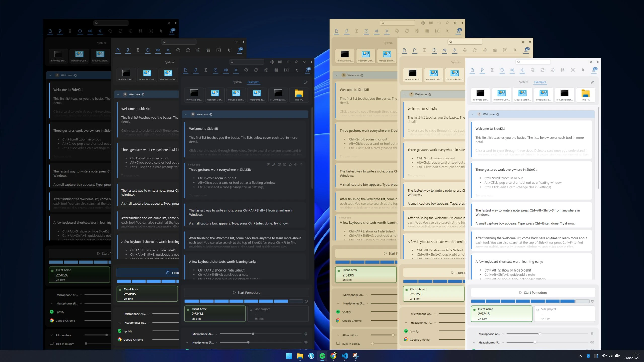Click edit pencil beside Examples tab, front dark window
Image resolution: width=644 pixels, height=362 pixels.
[x=306, y=82]
